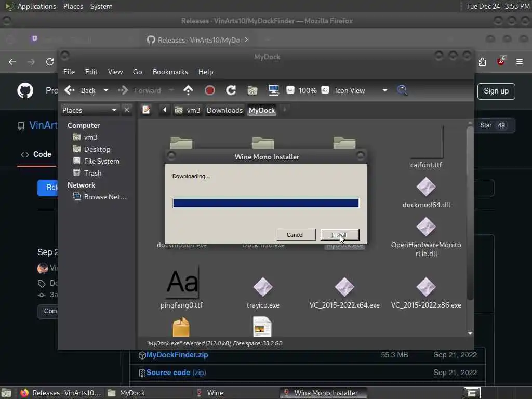This screenshot has height=399, width=532.
Task: Open the Bookmarks menu in MyDock
Action: point(170,72)
